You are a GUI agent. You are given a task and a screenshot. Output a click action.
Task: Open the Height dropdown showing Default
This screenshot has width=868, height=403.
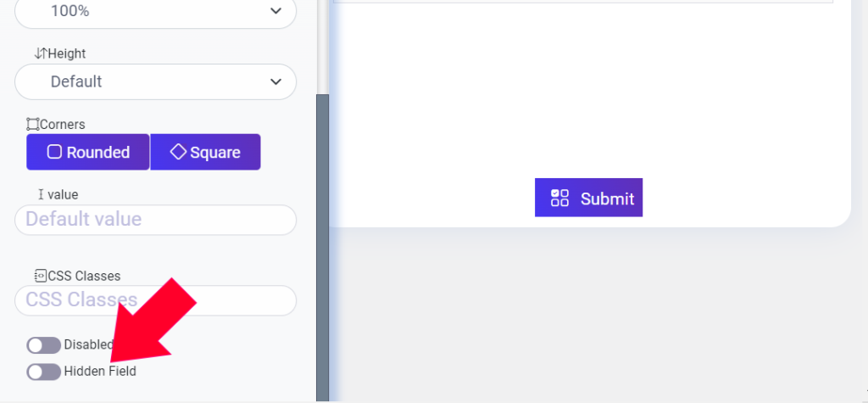click(156, 82)
